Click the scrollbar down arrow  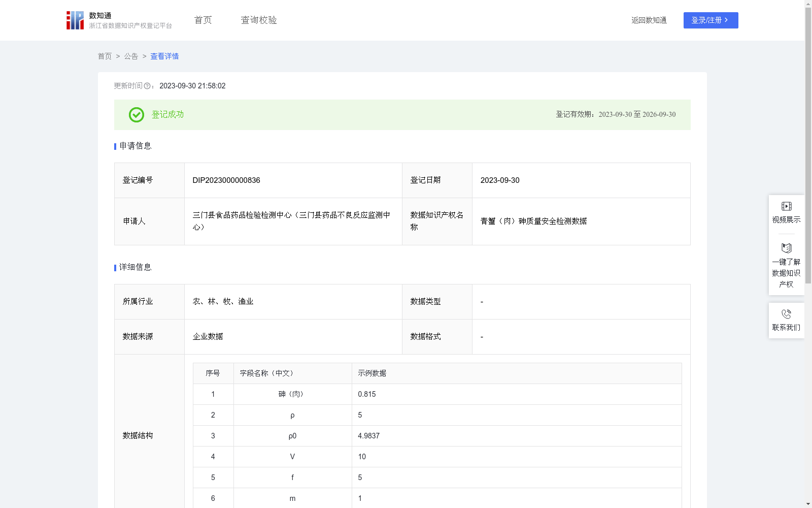(x=808, y=504)
